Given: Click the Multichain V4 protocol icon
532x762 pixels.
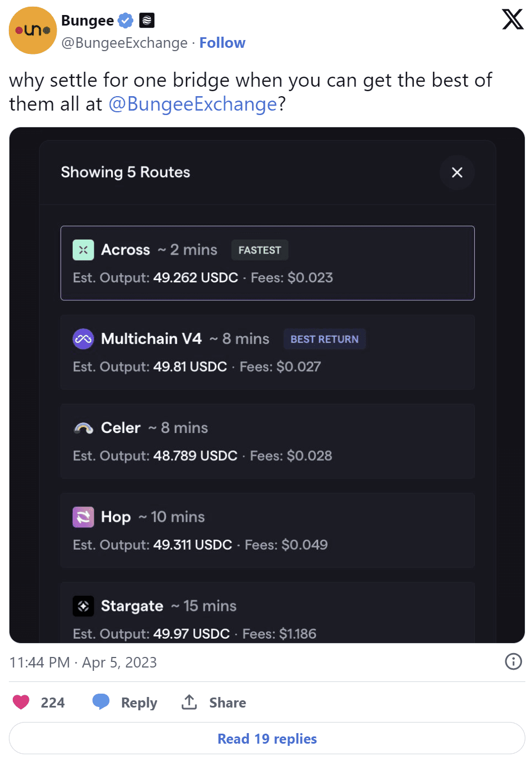Looking at the screenshot, I should (83, 338).
